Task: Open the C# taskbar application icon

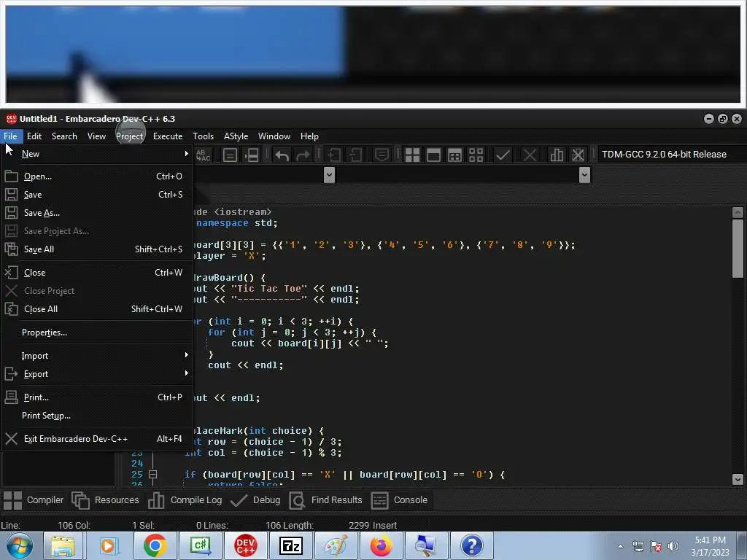Action: [200, 545]
